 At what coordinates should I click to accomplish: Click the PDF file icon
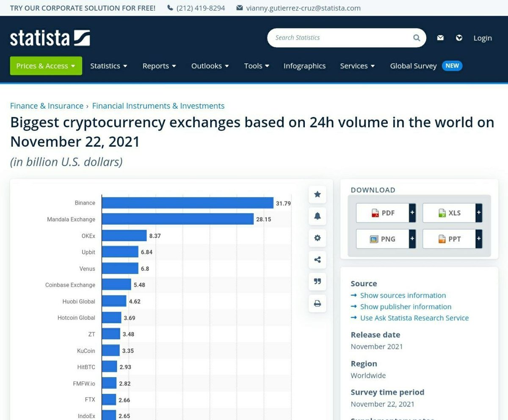(375, 213)
